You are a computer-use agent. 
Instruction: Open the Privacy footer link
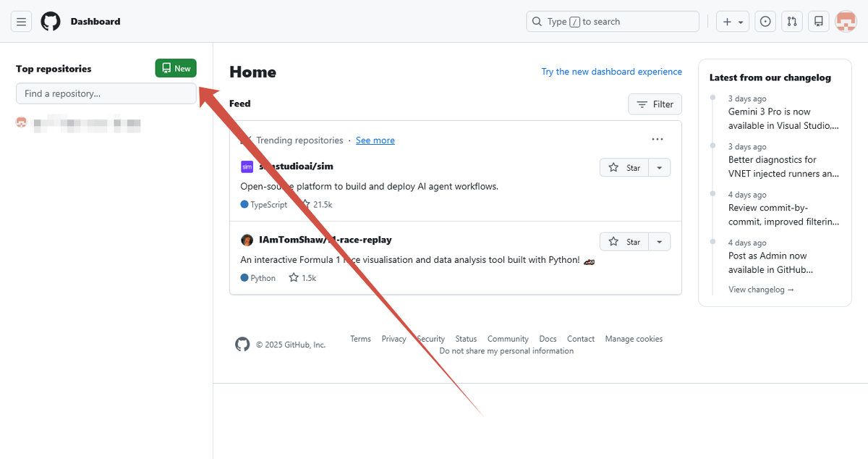pos(393,339)
